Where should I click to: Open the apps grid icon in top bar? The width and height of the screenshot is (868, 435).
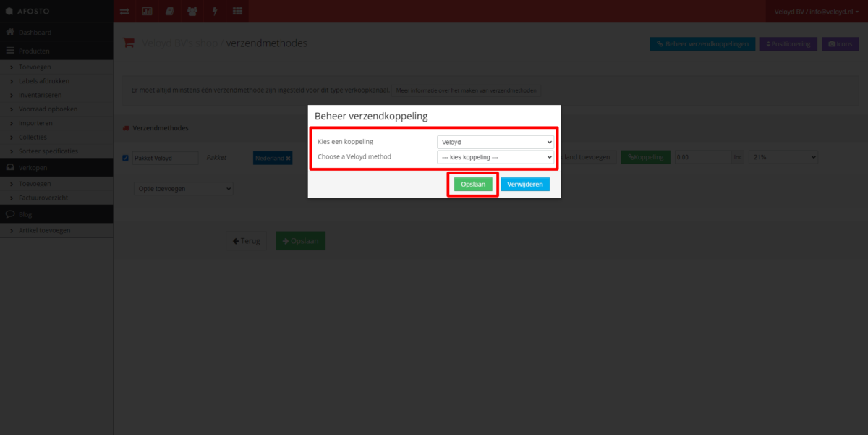click(x=237, y=11)
